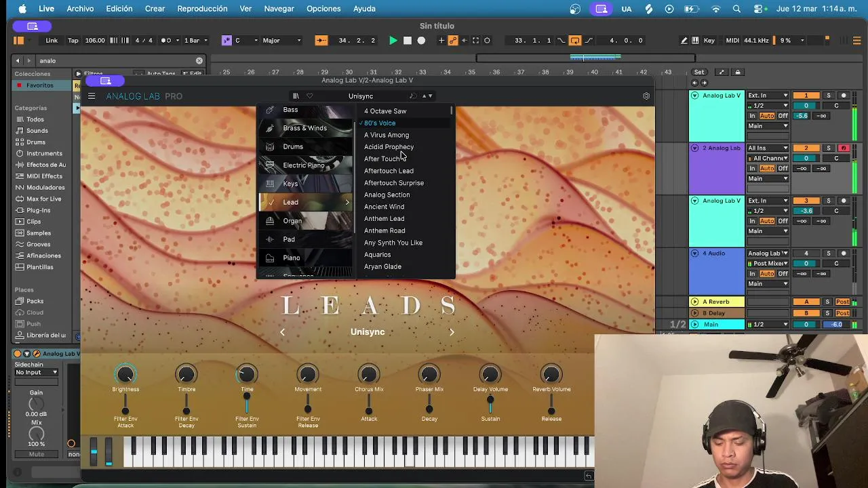Open 4 Audio Post Mixer dropdown
Viewport: 868px width, 488px height.
pos(768,264)
